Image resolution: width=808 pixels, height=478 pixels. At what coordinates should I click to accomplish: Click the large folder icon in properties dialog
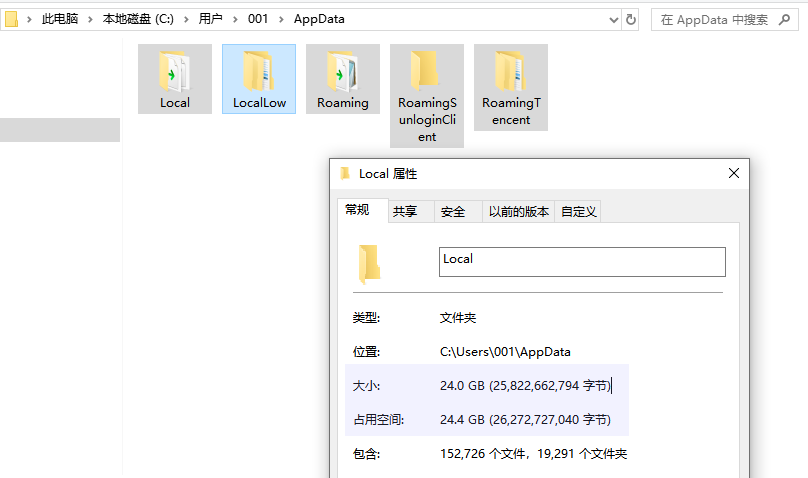click(x=369, y=264)
